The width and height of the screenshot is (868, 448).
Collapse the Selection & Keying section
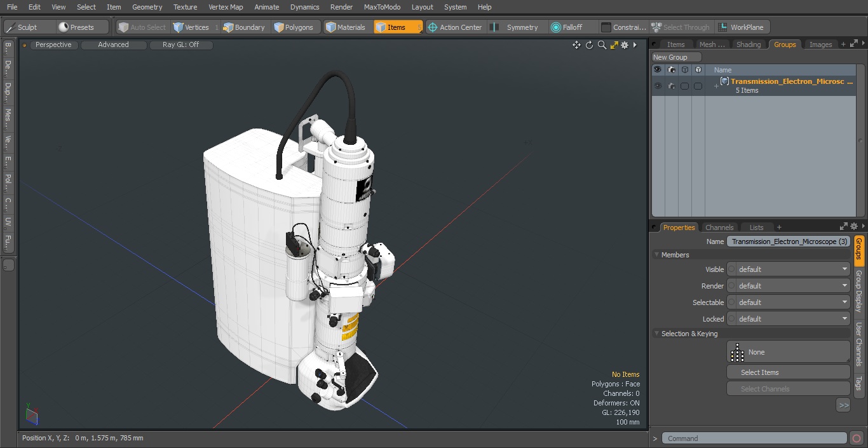tap(657, 334)
